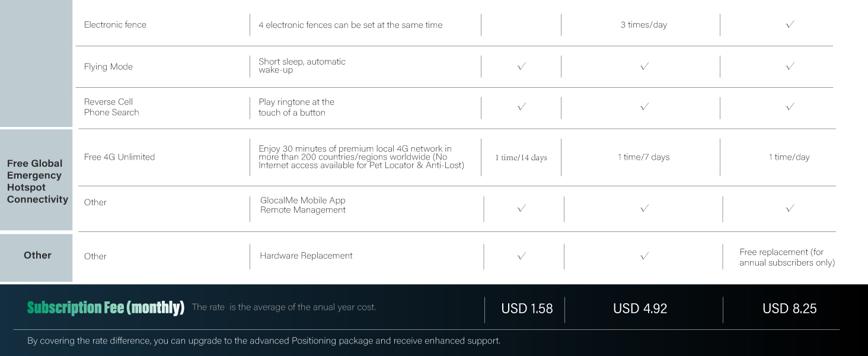868x356 pixels.
Task: Click Hardware Replacement checkmark in USD 1.58 column
Action: click(x=522, y=256)
